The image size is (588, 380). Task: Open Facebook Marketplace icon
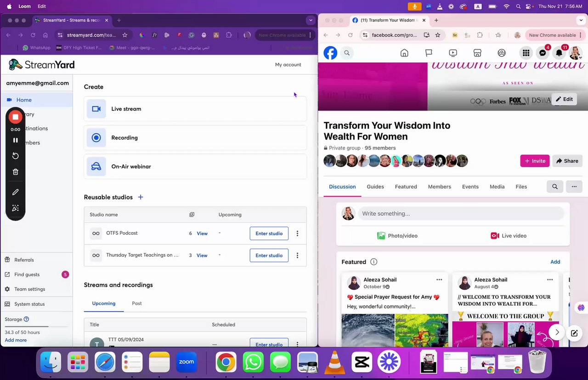click(x=477, y=53)
